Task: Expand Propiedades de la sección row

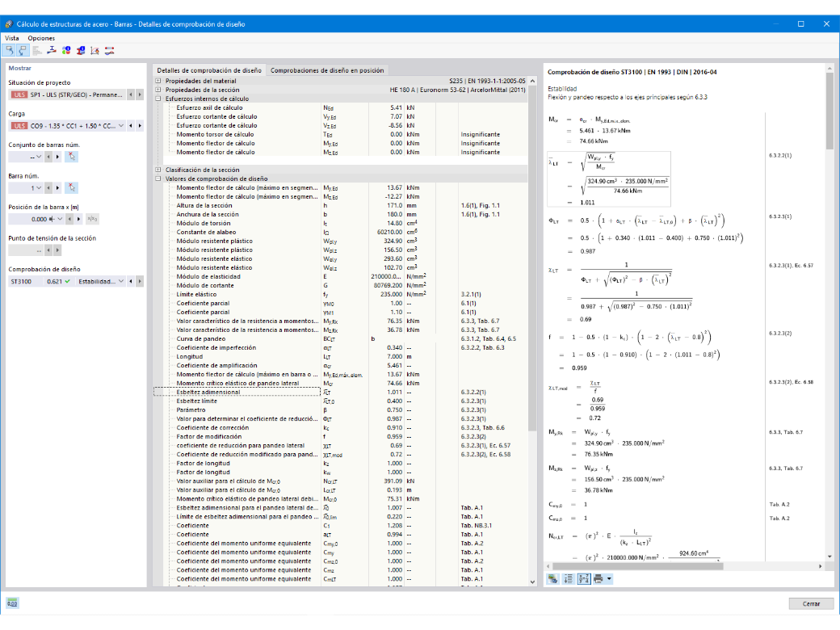Action: tap(158, 90)
